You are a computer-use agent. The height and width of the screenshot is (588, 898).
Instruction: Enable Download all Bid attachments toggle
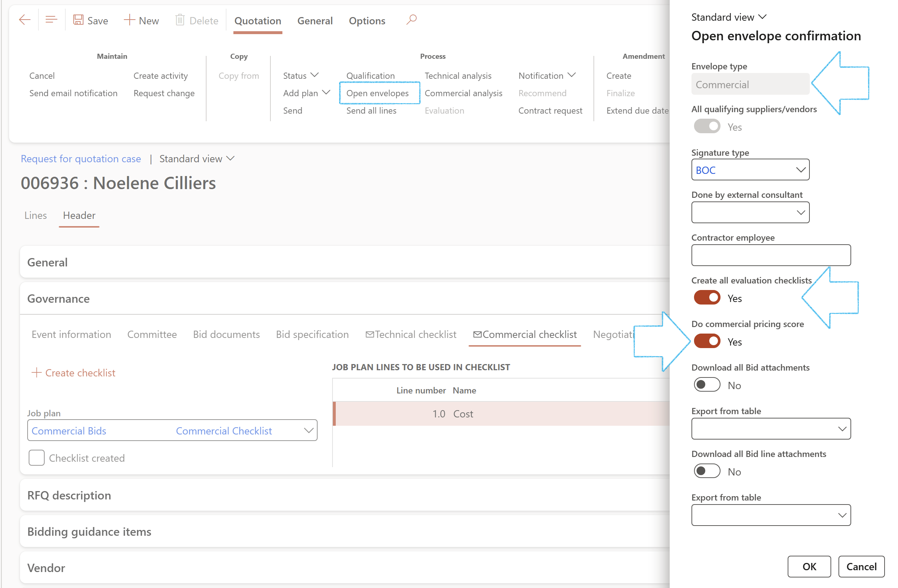pos(707,385)
